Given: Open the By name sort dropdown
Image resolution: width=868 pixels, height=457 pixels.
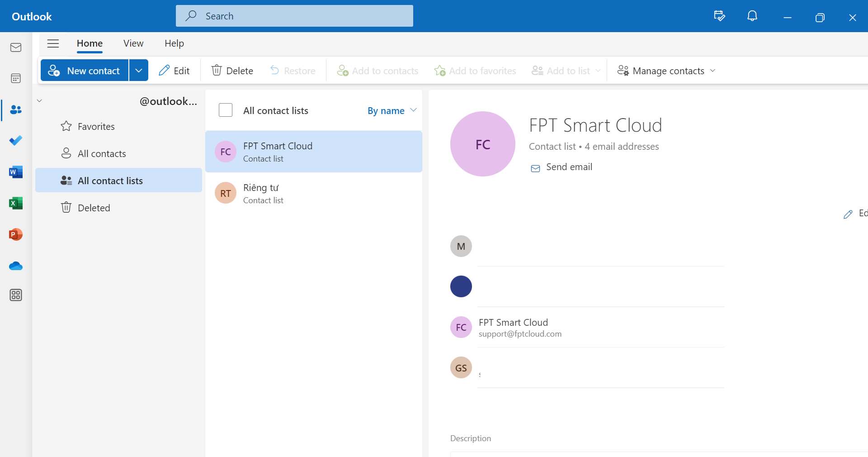Looking at the screenshot, I should pos(392,110).
